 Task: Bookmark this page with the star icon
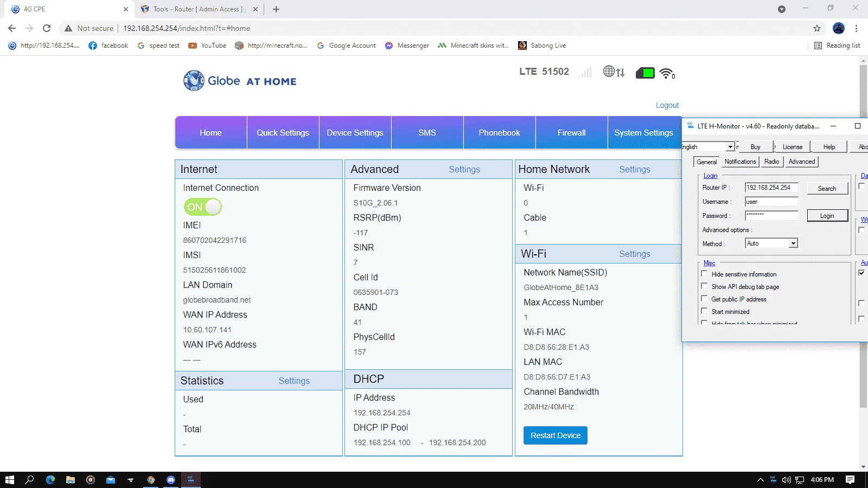tap(817, 28)
